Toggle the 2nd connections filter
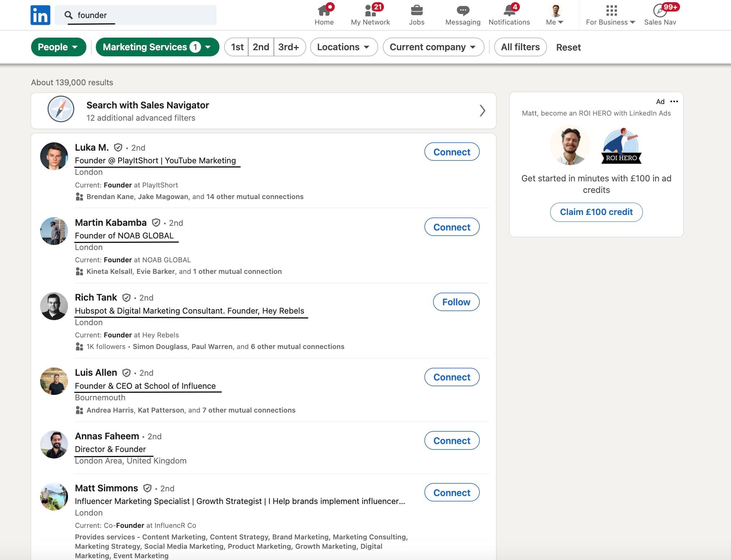The height and width of the screenshot is (560, 731). click(261, 47)
